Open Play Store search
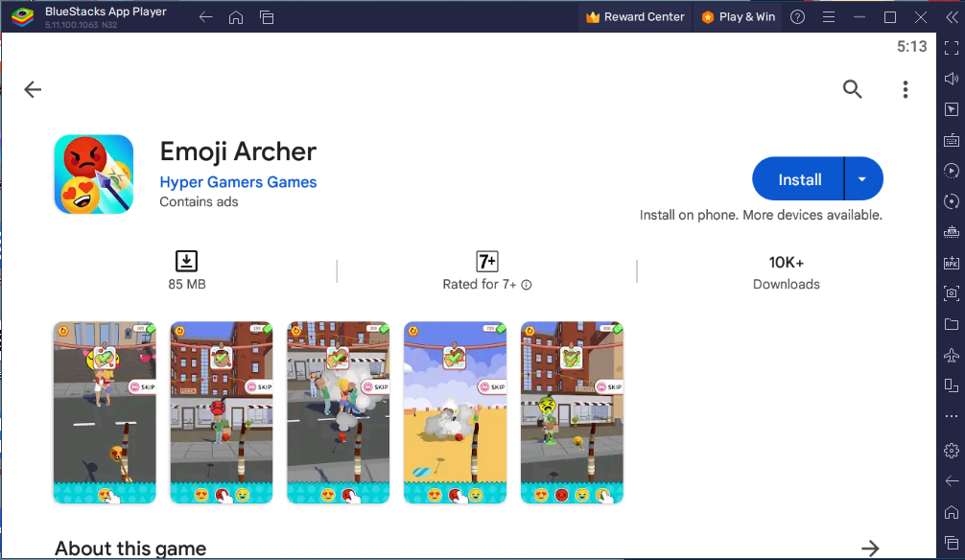 (x=853, y=89)
